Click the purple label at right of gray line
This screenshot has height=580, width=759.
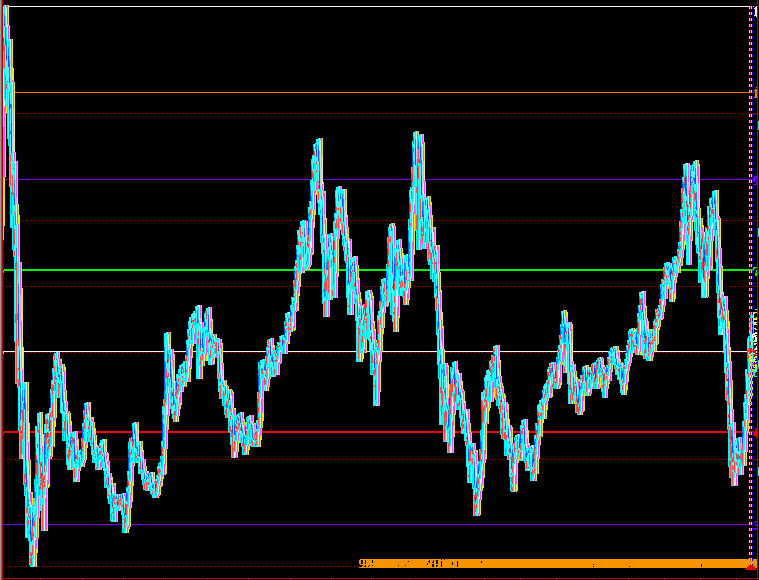[755, 180]
